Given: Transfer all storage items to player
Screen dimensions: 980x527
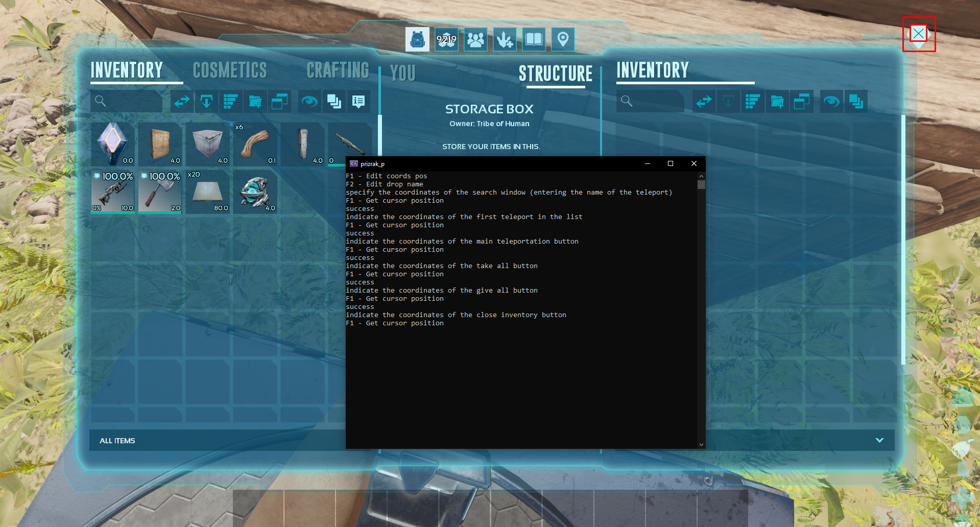Looking at the screenshot, I should [x=704, y=102].
